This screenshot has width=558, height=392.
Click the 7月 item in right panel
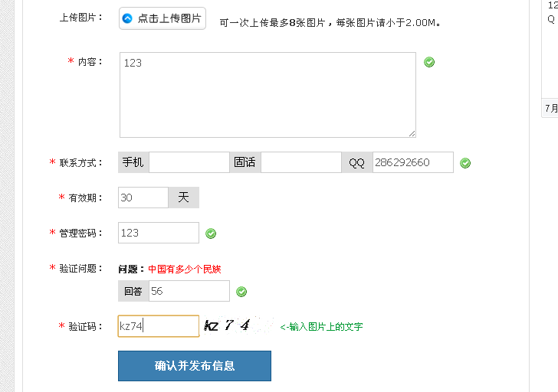(x=551, y=109)
